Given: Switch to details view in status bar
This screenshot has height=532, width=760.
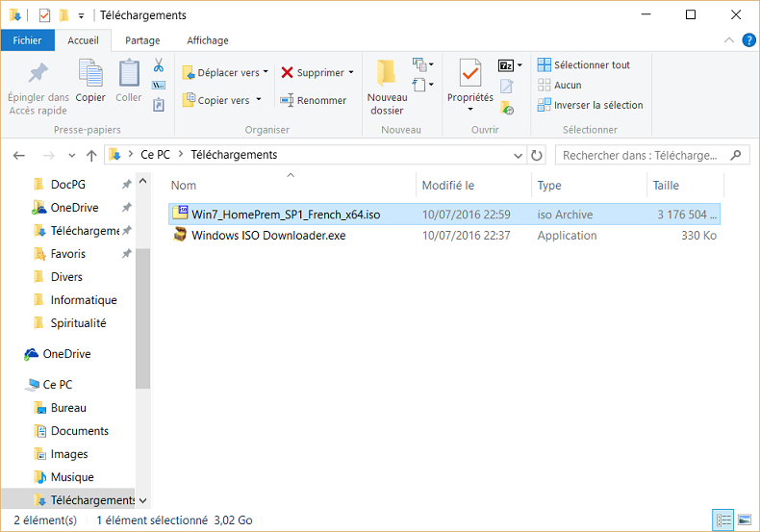Looking at the screenshot, I should pyautogui.click(x=723, y=520).
